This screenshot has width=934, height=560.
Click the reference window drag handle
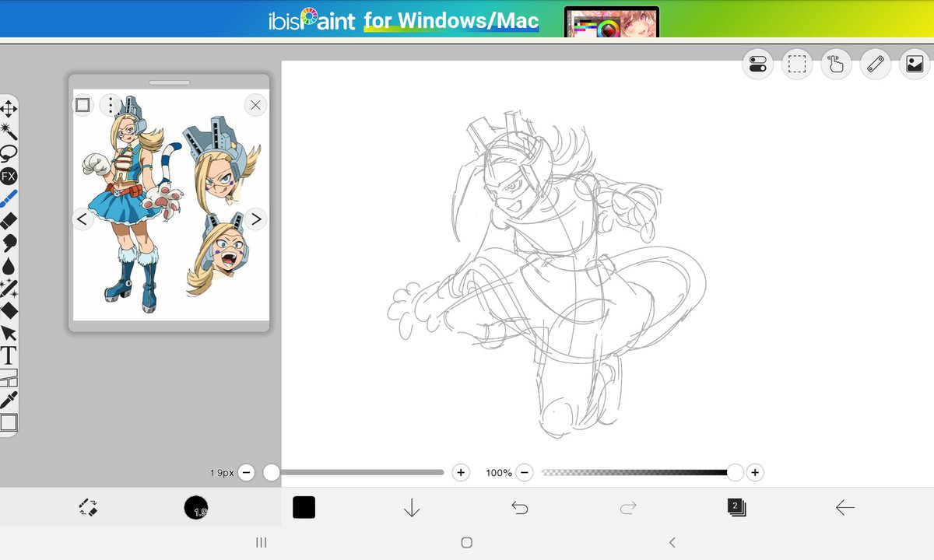170,82
